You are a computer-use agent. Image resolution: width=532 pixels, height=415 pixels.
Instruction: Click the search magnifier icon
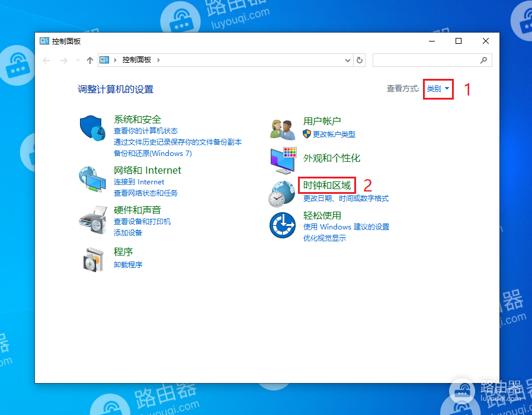484,60
